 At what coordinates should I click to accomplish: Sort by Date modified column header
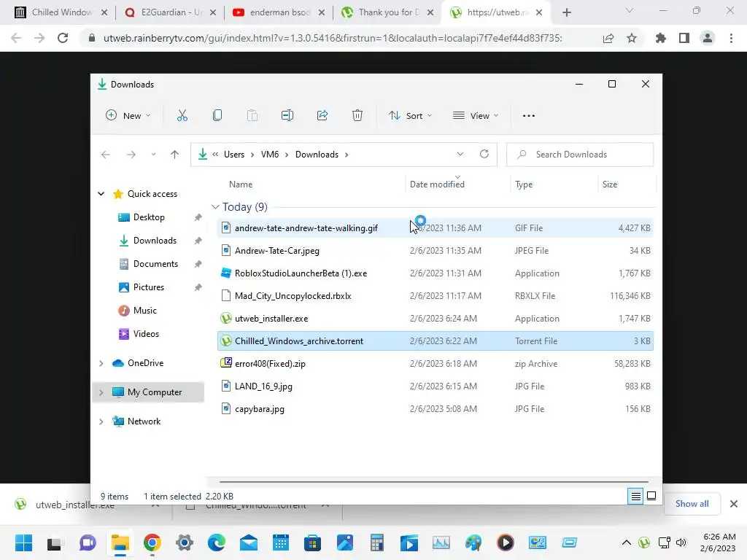click(x=437, y=184)
